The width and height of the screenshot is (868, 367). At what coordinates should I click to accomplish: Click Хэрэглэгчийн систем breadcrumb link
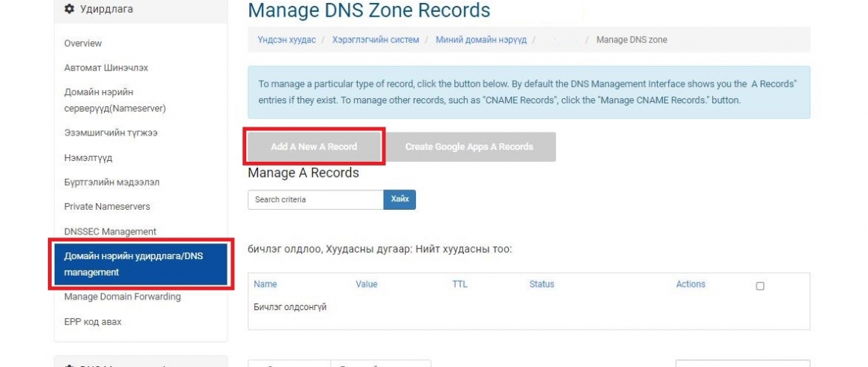(x=376, y=40)
